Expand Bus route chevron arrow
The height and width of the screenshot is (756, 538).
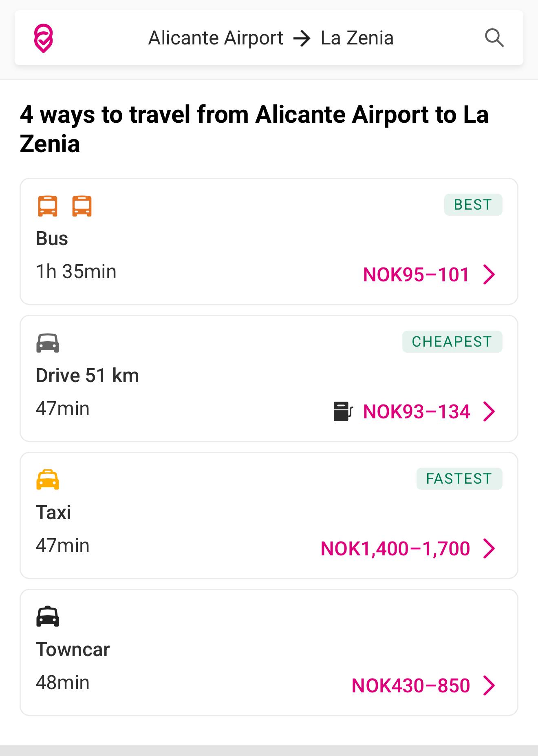(x=489, y=274)
